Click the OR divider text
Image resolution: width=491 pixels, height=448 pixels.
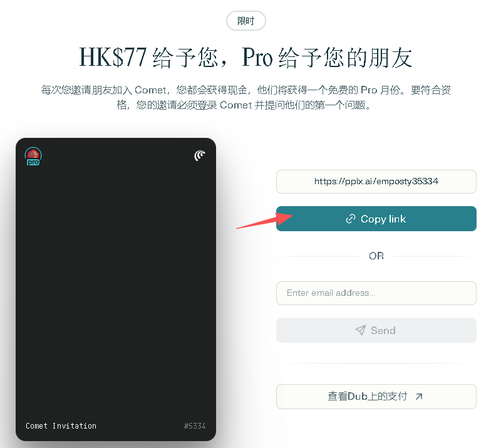[376, 256]
